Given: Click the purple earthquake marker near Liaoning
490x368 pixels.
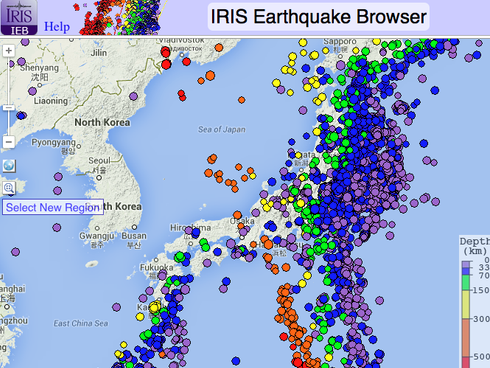Looking at the screenshot, I should coord(32,91).
